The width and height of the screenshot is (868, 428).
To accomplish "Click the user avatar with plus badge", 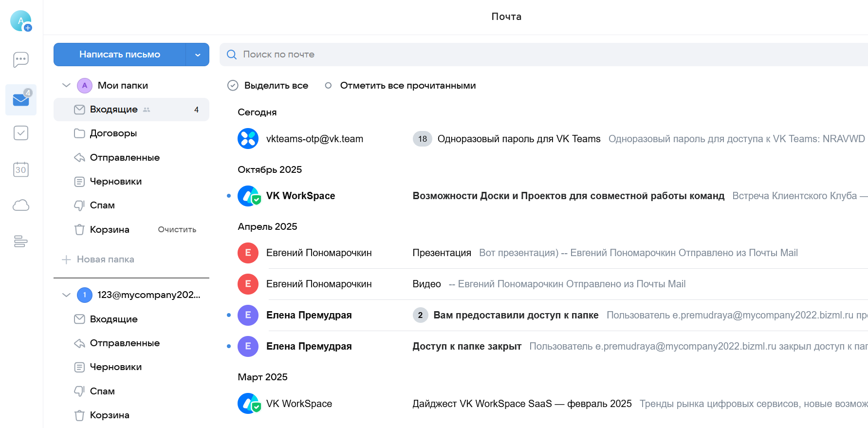I will coord(21,21).
